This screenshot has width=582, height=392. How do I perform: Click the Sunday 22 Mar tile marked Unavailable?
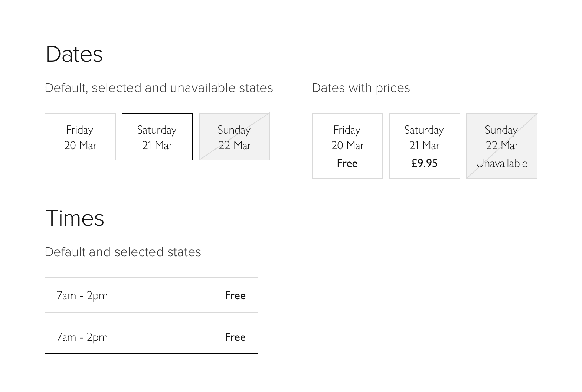tap(502, 146)
